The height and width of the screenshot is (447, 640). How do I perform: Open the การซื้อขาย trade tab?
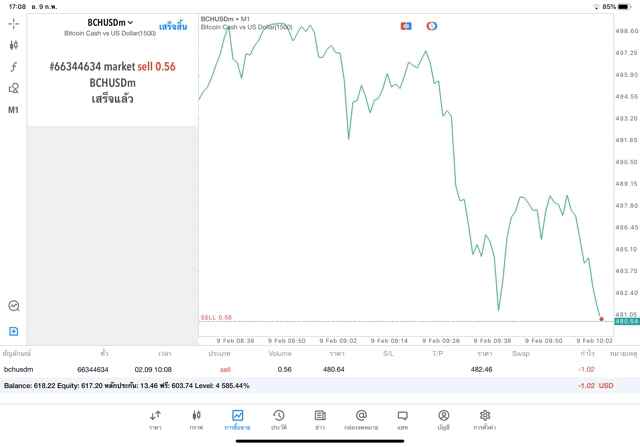tap(237, 420)
